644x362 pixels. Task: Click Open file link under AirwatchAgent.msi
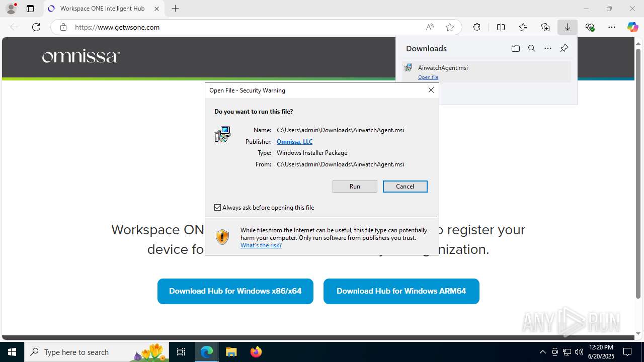[428, 77]
